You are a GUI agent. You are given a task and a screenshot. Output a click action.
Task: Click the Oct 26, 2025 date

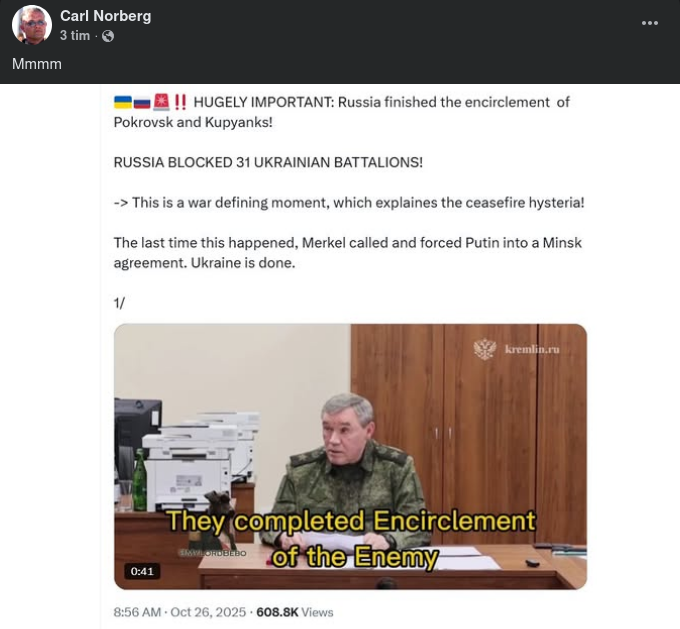coord(208,612)
